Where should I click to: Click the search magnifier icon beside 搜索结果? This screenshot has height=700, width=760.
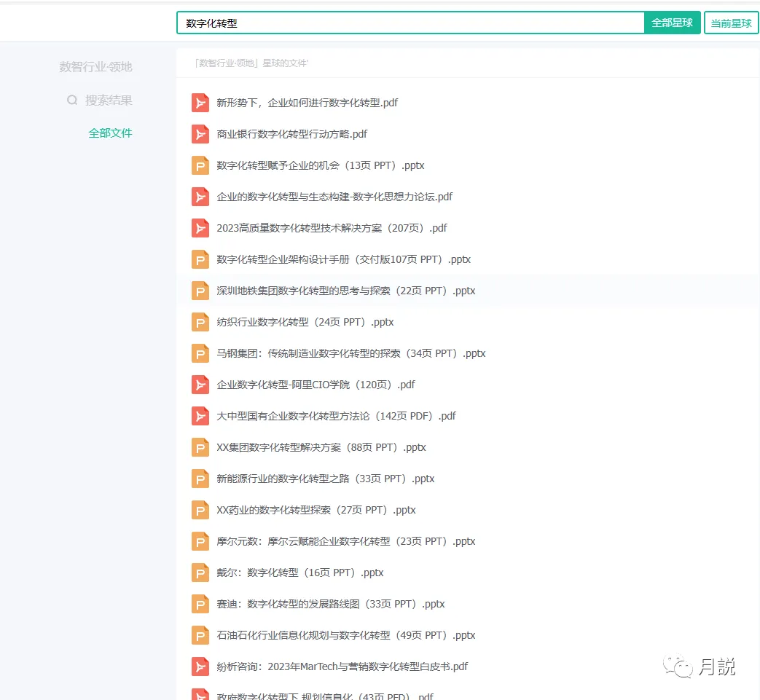[x=72, y=101]
